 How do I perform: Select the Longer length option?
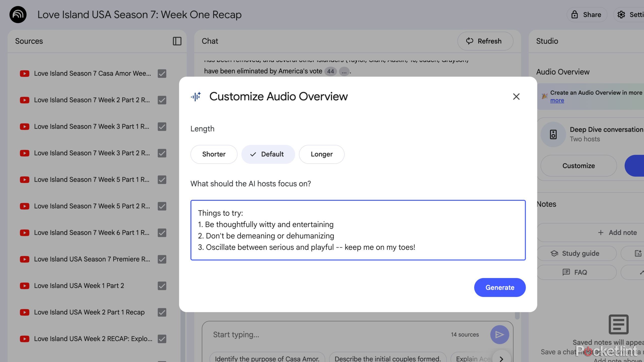[321, 154]
